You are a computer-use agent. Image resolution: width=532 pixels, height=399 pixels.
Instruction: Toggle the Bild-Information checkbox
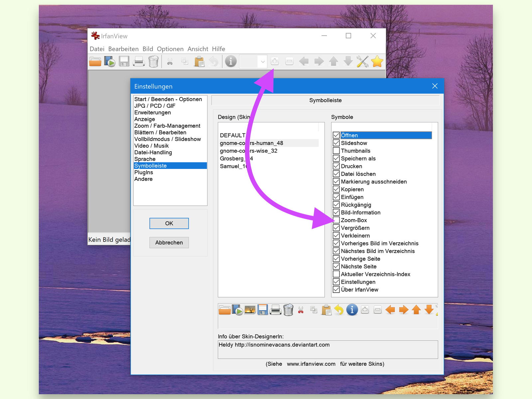(x=336, y=212)
